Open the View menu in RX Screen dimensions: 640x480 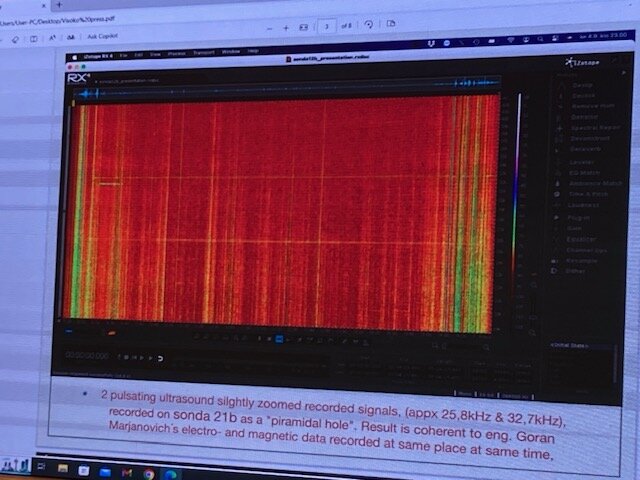click(x=155, y=54)
